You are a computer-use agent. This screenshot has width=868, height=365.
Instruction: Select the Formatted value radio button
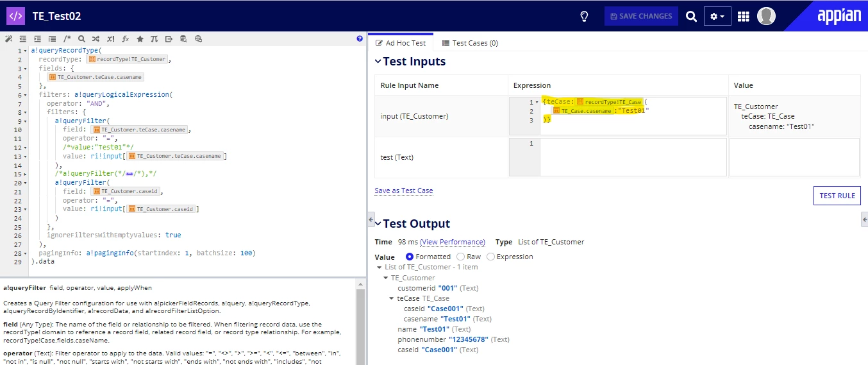click(x=410, y=257)
